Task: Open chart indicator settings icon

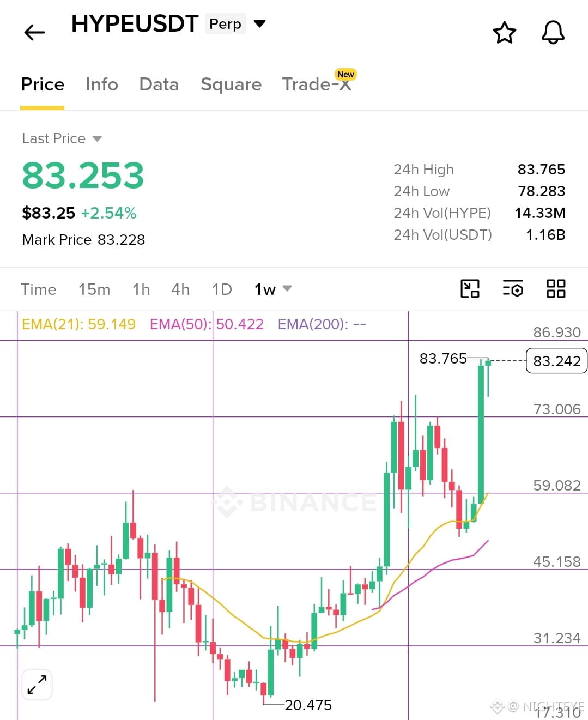Action: (x=513, y=288)
